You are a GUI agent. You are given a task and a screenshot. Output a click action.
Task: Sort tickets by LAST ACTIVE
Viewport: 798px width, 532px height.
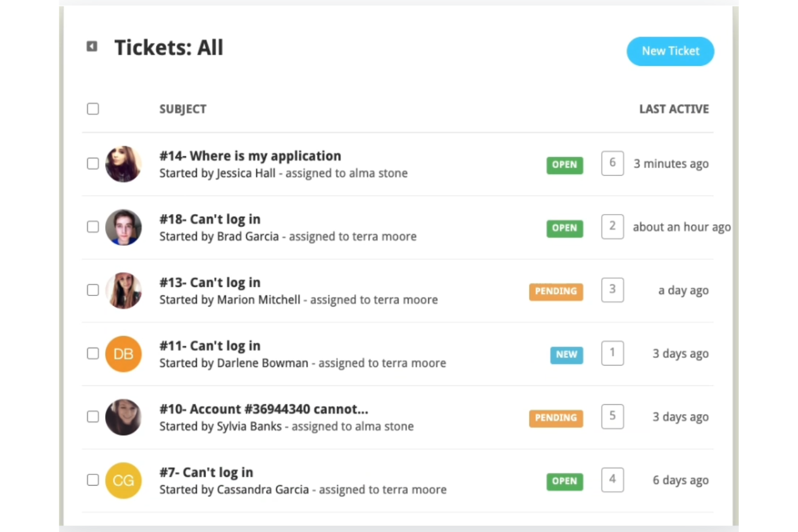pos(673,108)
